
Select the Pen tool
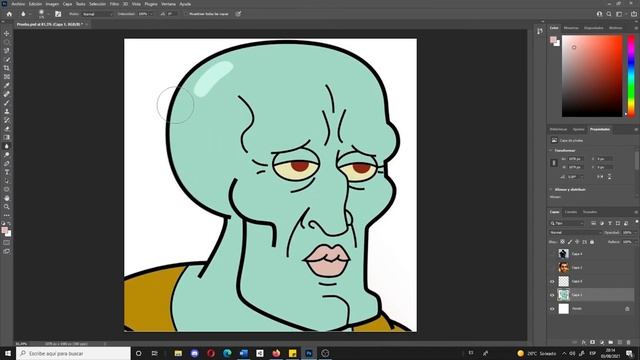(x=7, y=163)
